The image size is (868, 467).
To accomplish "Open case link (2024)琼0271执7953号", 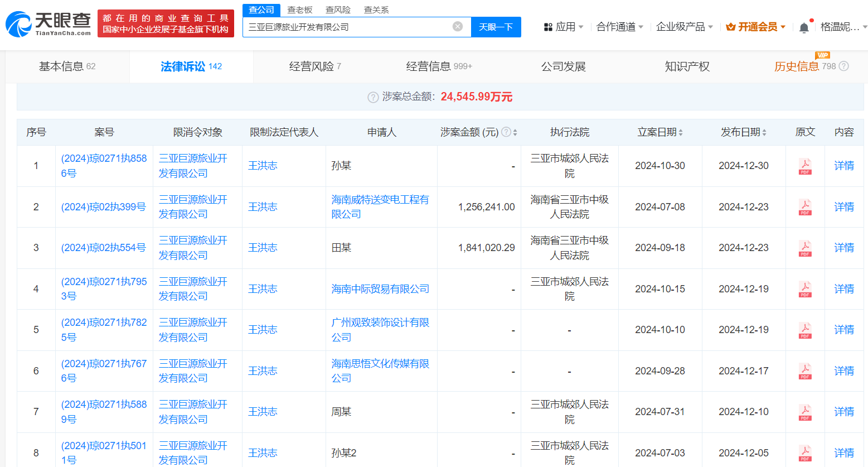I will 104,289.
